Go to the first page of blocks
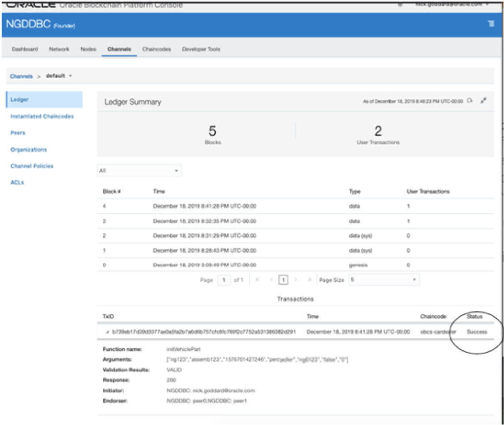This screenshot has width=504, height=425. (x=258, y=280)
